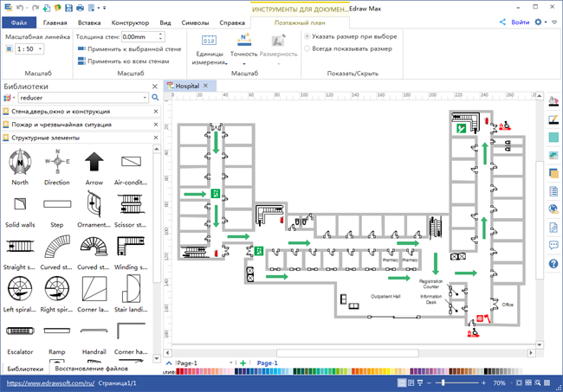Open the edrawsoft.com link in status bar
Image resolution: width=563 pixels, height=392 pixels.
pyautogui.click(x=50, y=382)
